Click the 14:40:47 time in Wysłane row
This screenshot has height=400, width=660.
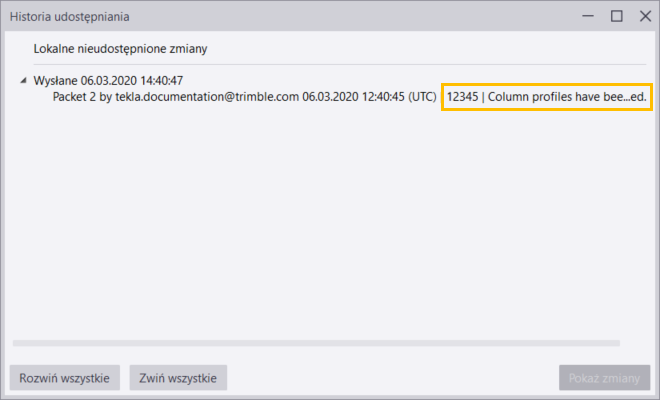[160, 81]
